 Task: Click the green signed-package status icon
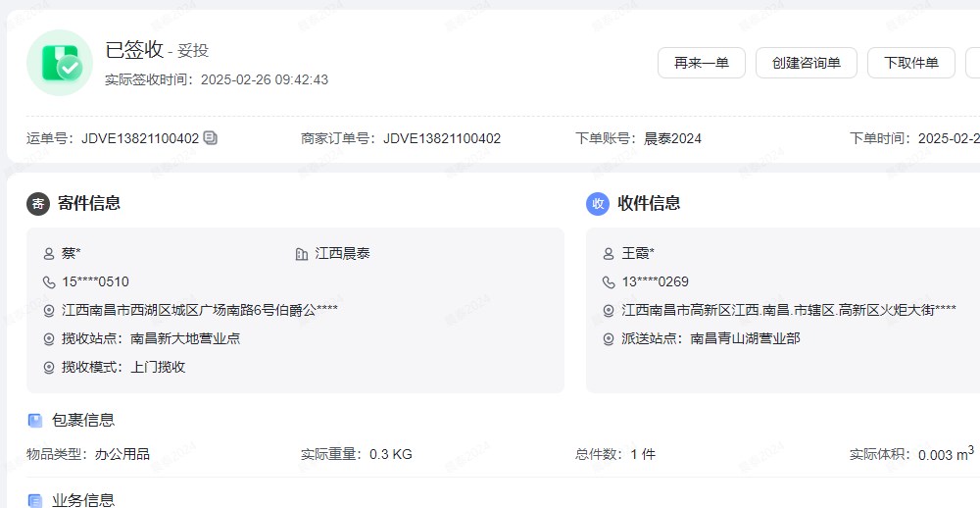point(60,63)
